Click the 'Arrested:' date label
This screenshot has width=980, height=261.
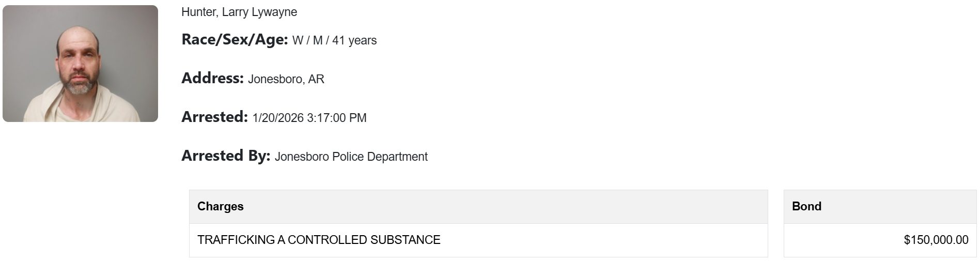pos(214,117)
